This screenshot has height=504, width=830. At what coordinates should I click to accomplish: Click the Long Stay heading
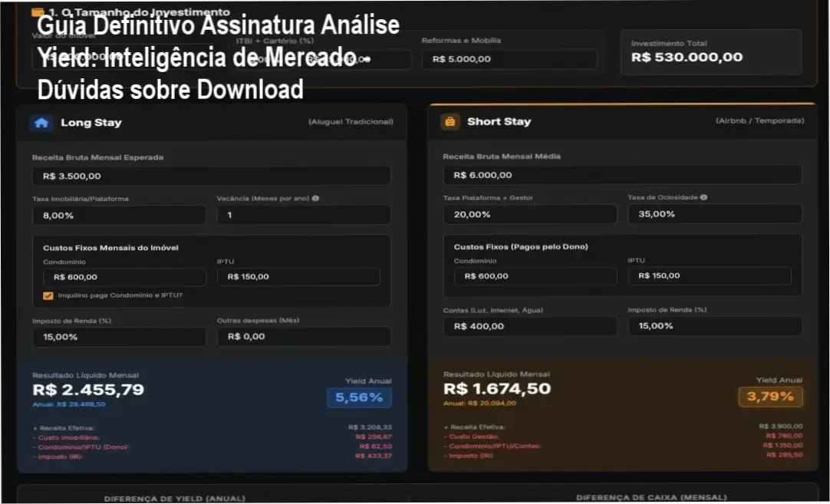click(x=91, y=123)
